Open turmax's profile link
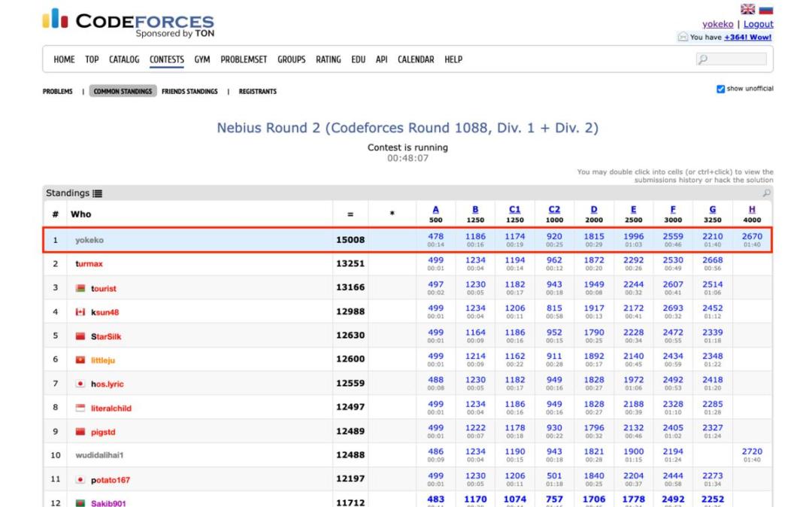The width and height of the screenshot is (812, 507). click(89, 263)
